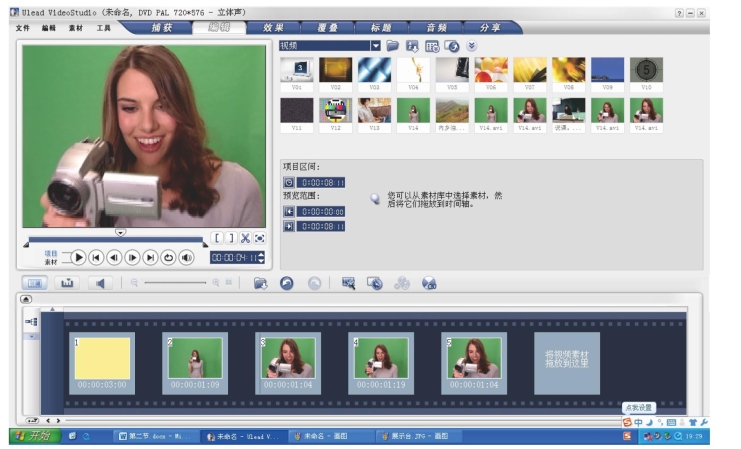Image resolution: width=741 pixels, height=449 pixels.
Task: Expand the library with double-chevron button
Action: click(x=472, y=46)
